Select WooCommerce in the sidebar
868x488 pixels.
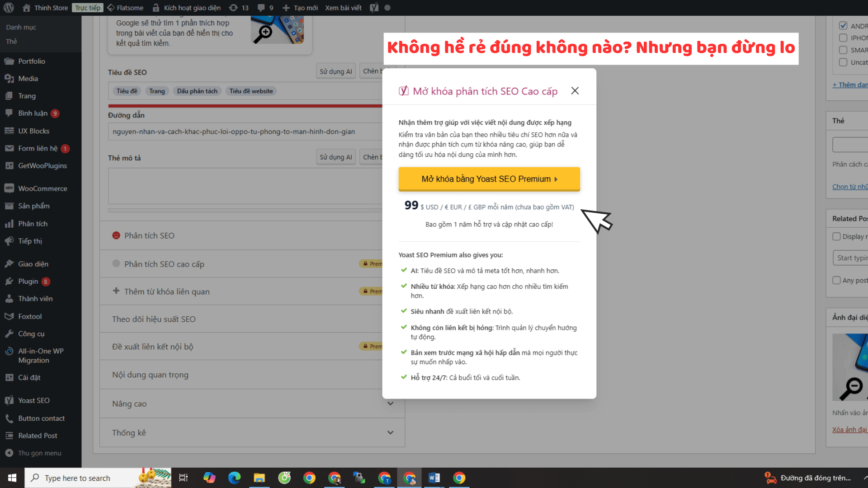[x=42, y=188]
